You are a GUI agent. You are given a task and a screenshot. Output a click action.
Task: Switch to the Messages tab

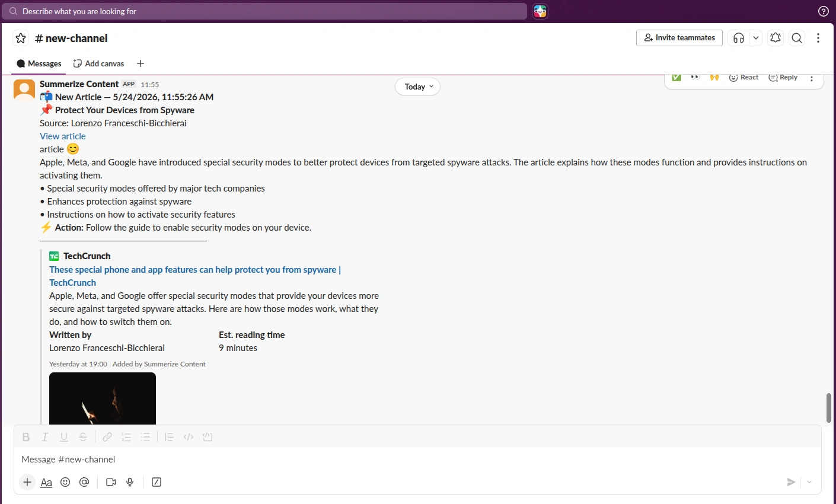[39, 63]
